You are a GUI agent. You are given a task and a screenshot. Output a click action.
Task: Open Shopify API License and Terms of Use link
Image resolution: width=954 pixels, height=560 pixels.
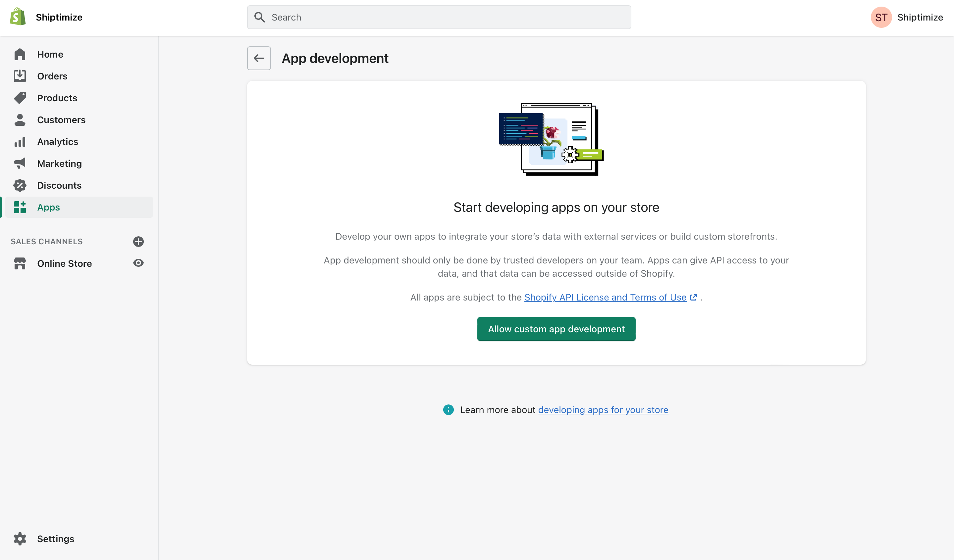click(x=605, y=298)
